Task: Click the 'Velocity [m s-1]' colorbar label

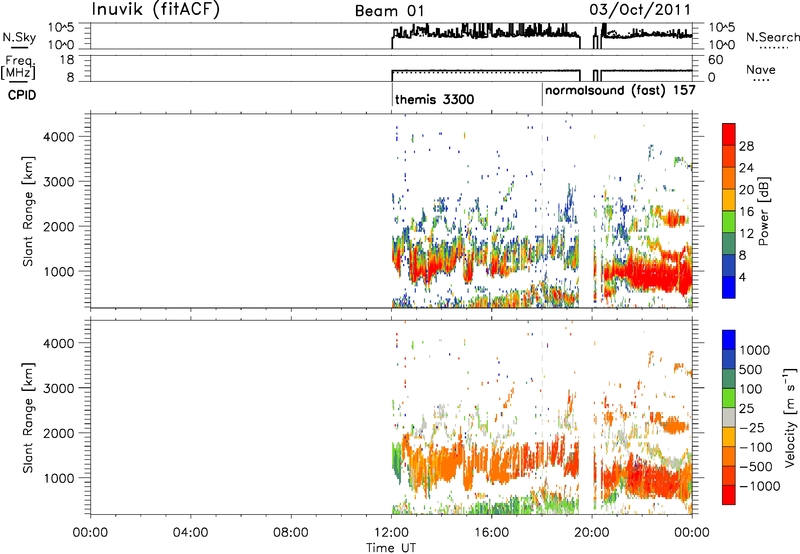Action: coord(790,417)
